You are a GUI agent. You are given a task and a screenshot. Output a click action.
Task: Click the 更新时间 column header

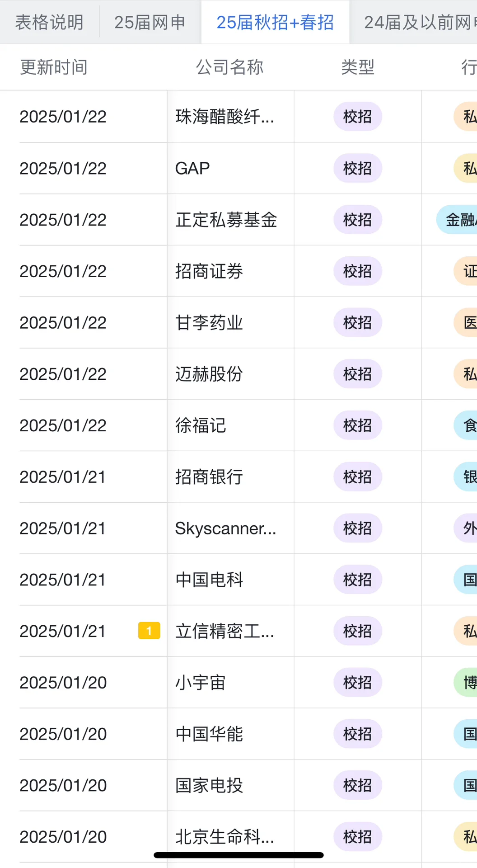pyautogui.click(x=54, y=67)
